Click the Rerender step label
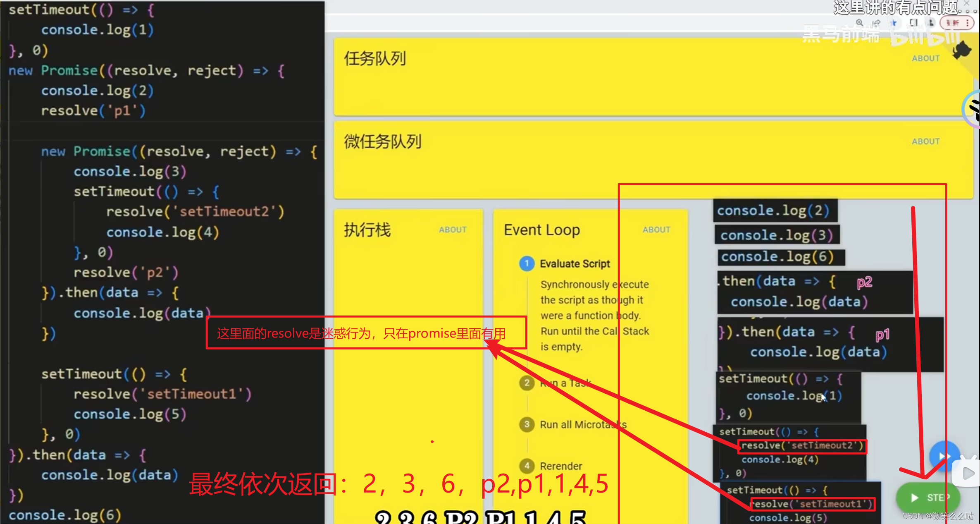Screen dimensions: 980x524 click(x=561, y=466)
